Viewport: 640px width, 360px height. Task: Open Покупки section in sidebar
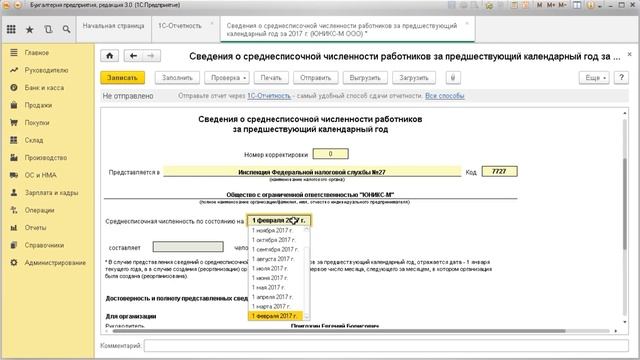(36, 123)
